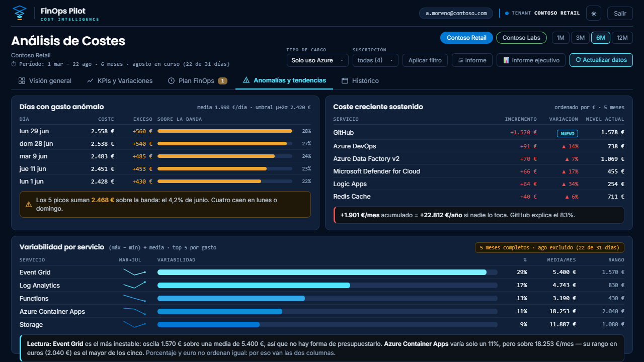644x362 pixels.
Task: Click the Informe button
Action: [472, 60]
